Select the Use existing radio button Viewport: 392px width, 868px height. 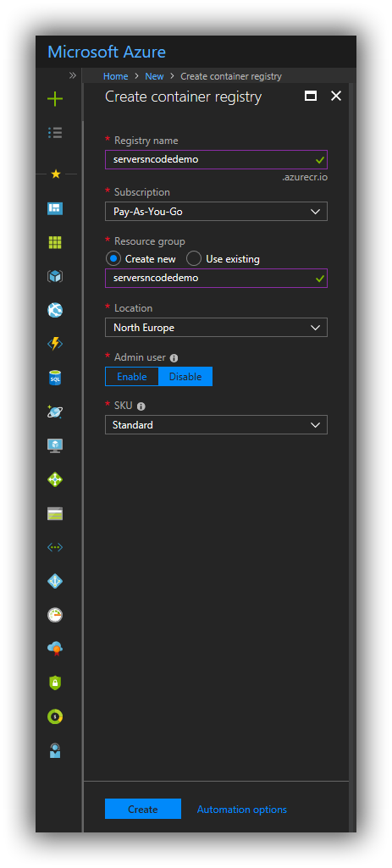coord(194,258)
